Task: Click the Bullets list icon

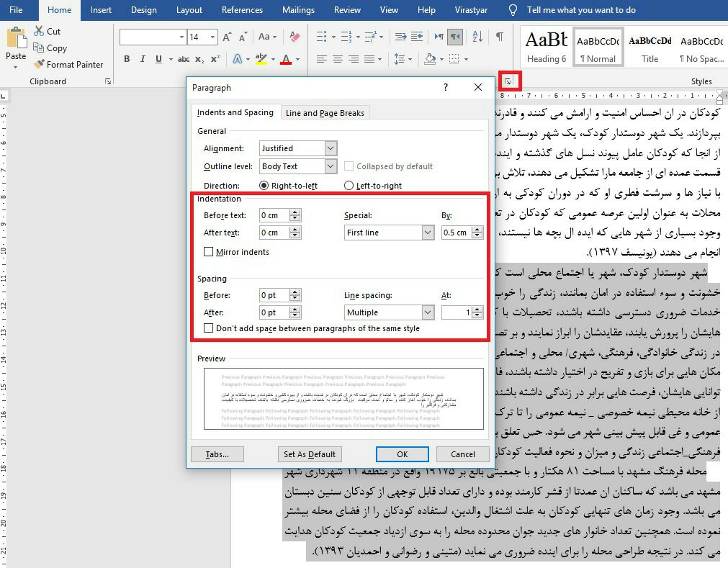Action: point(321,37)
